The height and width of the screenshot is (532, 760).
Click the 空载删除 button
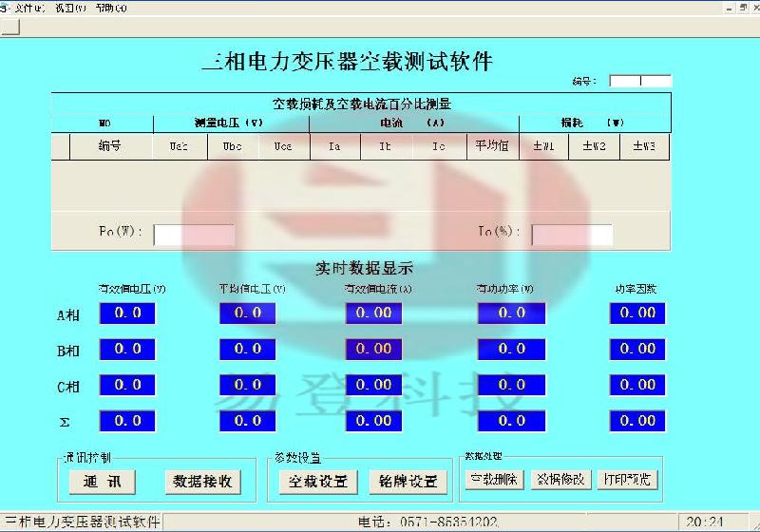pyautogui.click(x=494, y=480)
